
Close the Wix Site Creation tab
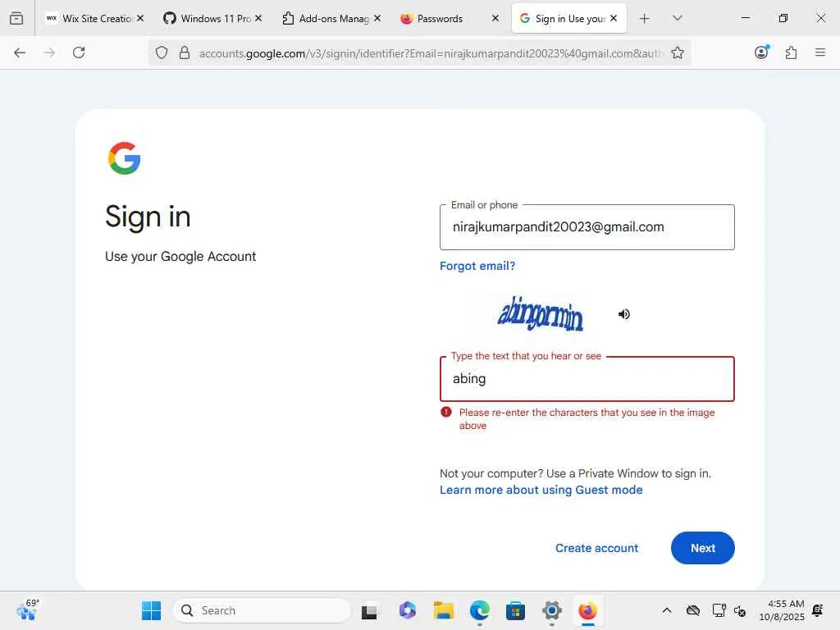pos(139,18)
